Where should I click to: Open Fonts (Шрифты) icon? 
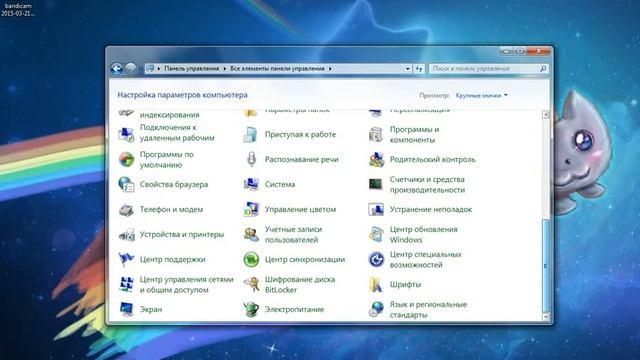(376, 284)
